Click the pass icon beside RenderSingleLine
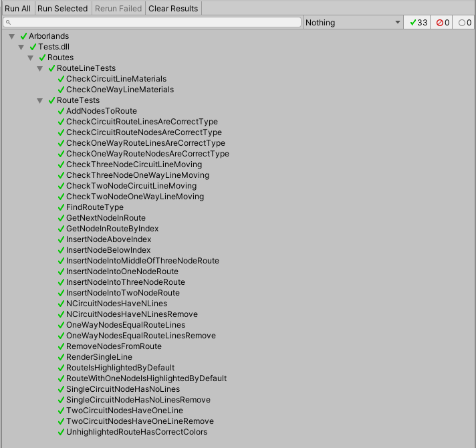 pyautogui.click(x=61, y=357)
